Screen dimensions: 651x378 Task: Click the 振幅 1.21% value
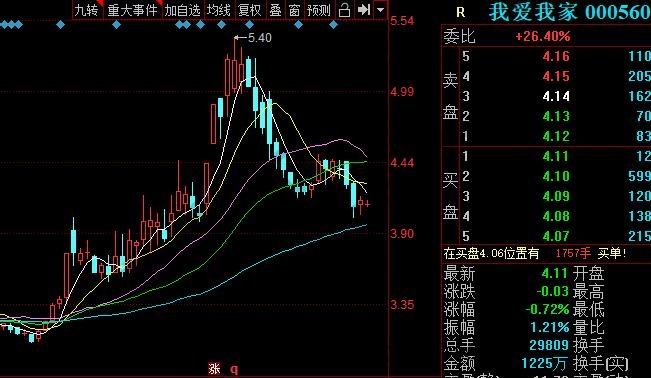coord(550,327)
